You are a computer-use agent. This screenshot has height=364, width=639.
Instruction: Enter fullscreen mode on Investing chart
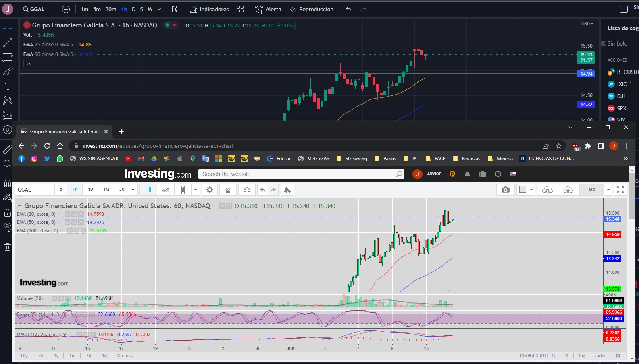(620, 190)
